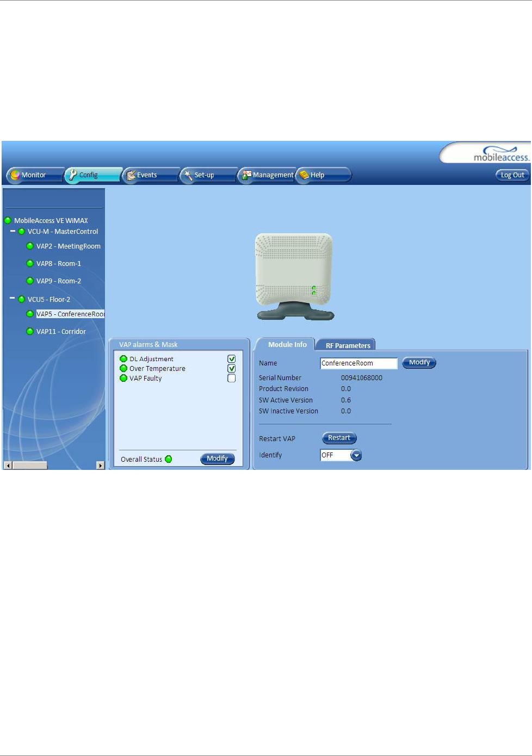Select MobileAccess VE WiMAX root node

51,221
